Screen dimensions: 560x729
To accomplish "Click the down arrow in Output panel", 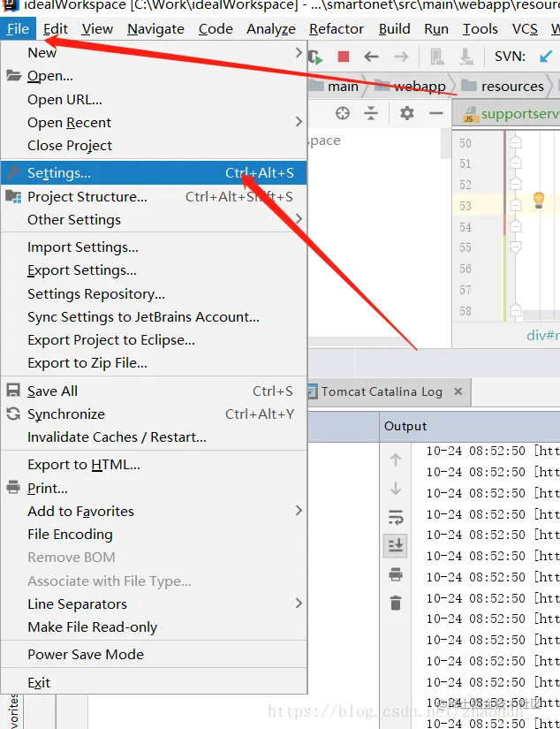I will click(396, 489).
